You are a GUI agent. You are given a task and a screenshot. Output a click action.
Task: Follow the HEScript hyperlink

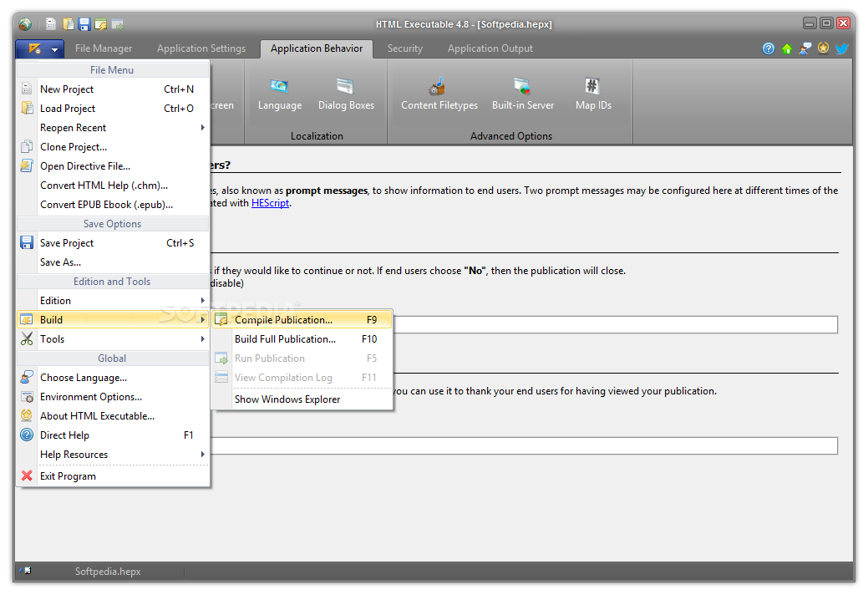[270, 203]
